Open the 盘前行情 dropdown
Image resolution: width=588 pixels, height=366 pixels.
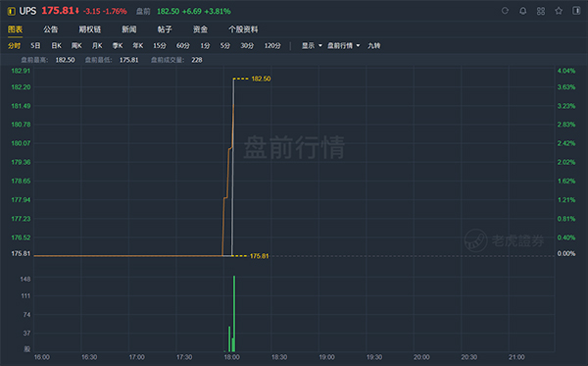coord(344,46)
